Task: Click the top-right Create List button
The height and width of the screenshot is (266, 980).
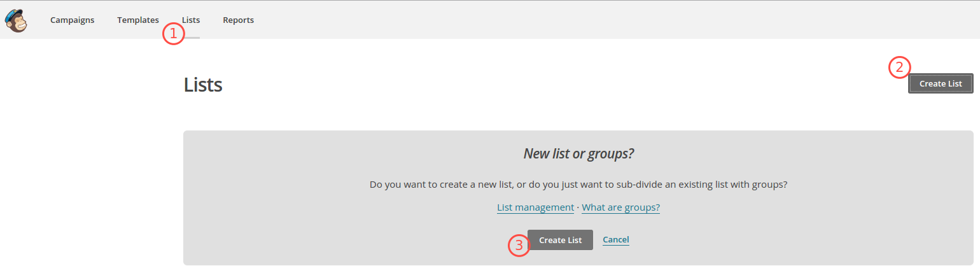Action: pos(941,83)
